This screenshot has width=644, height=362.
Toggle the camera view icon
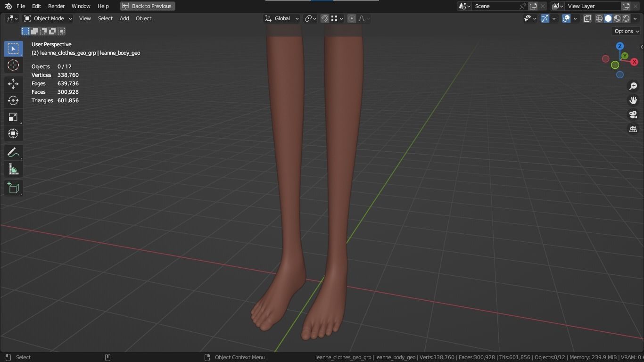(x=633, y=115)
